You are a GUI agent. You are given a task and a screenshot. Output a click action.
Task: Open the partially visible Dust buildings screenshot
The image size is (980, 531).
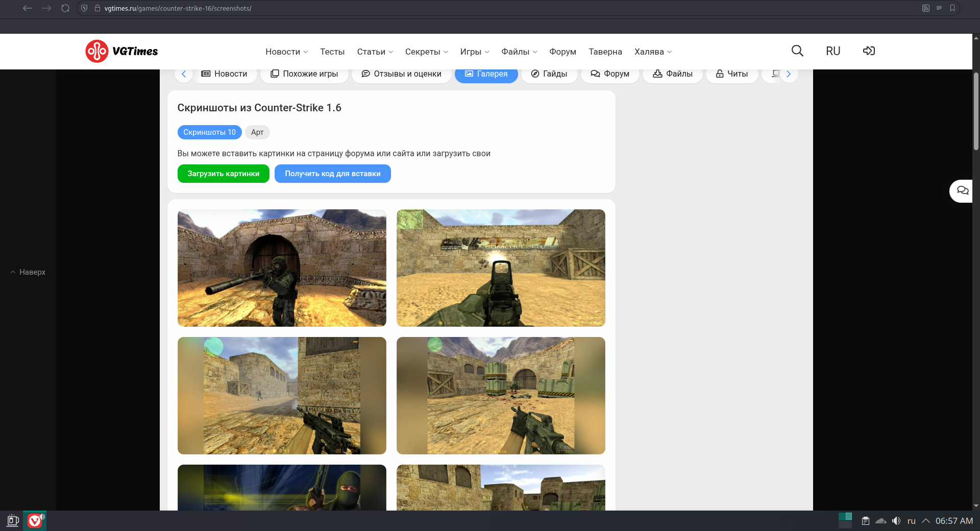(501, 488)
